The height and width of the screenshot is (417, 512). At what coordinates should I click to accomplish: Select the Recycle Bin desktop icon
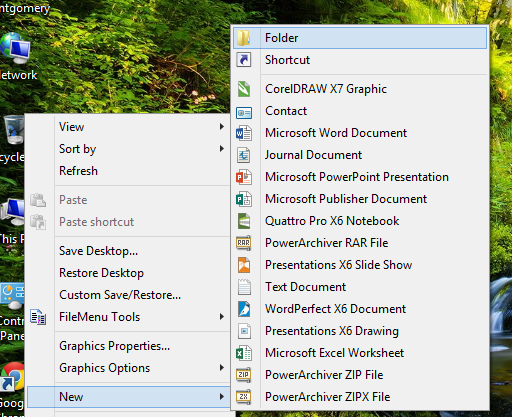tap(12, 139)
